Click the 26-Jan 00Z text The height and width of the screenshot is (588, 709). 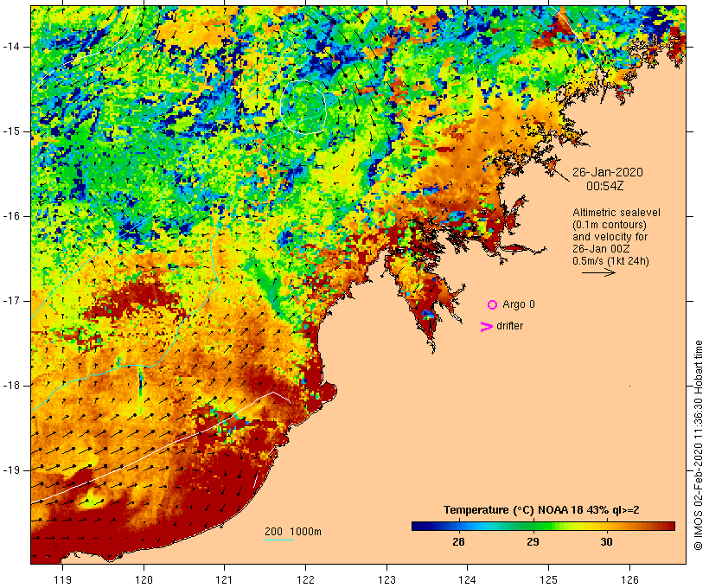pos(601,249)
